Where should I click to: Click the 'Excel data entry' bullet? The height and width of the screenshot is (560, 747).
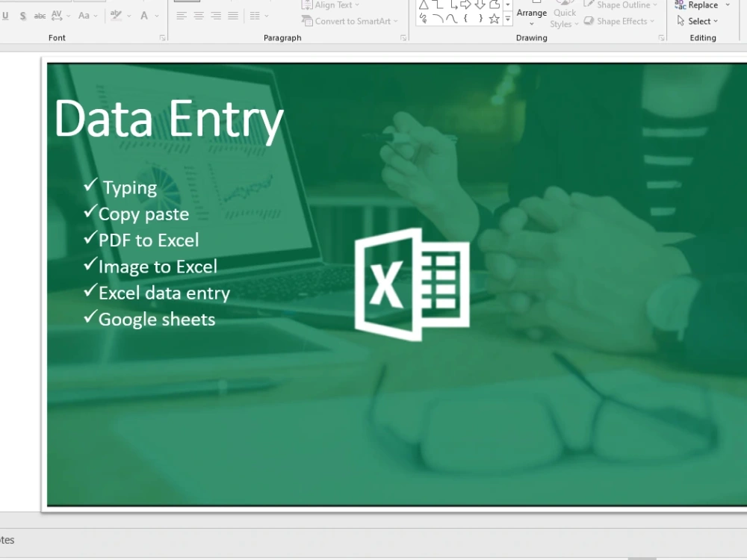(x=164, y=293)
